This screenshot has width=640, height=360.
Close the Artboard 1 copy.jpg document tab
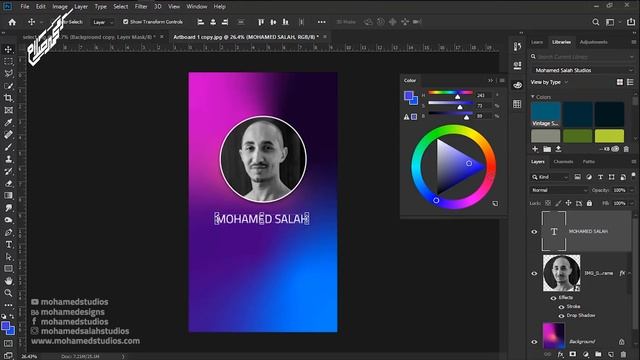point(325,37)
